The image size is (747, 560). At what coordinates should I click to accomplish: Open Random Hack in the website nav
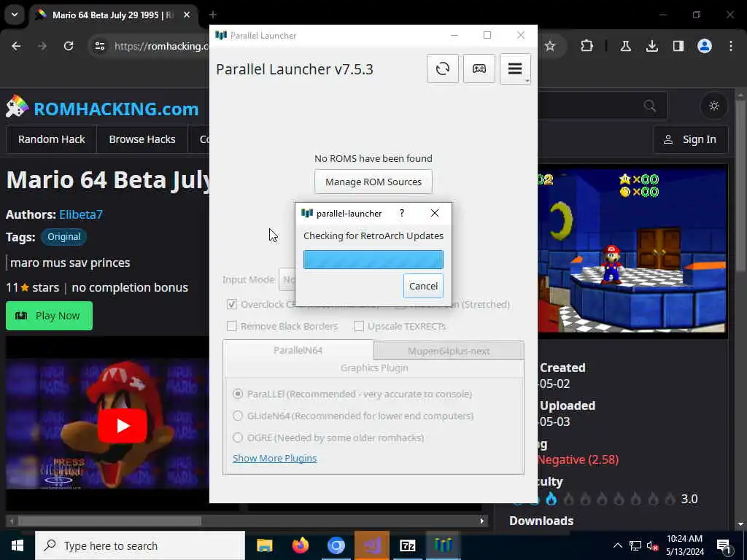click(x=52, y=139)
